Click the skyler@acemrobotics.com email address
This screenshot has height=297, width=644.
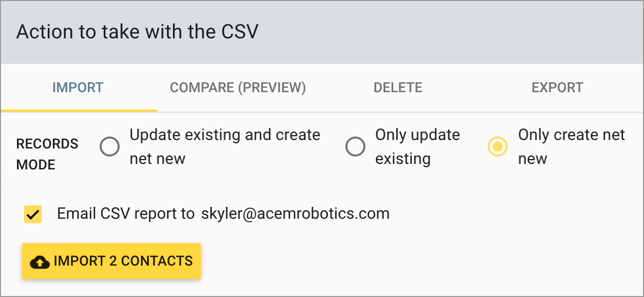click(295, 214)
